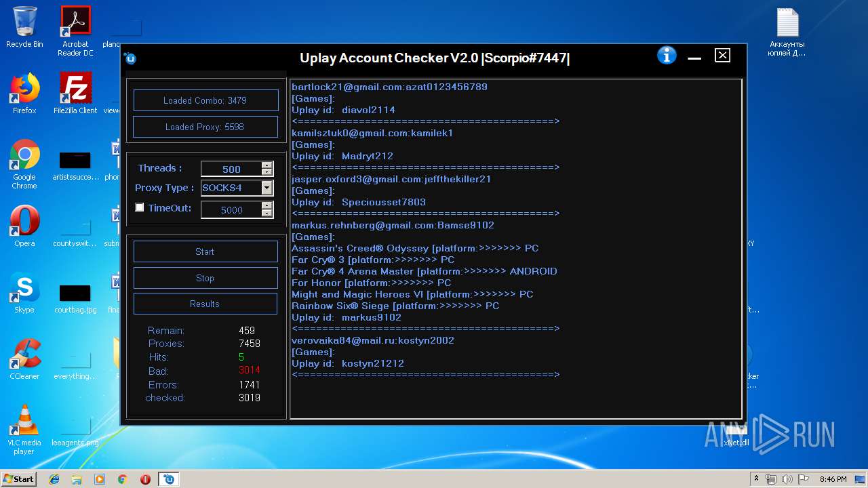Open the volume control in the system tray
This screenshot has height=488, width=868.
pyautogui.click(x=787, y=479)
